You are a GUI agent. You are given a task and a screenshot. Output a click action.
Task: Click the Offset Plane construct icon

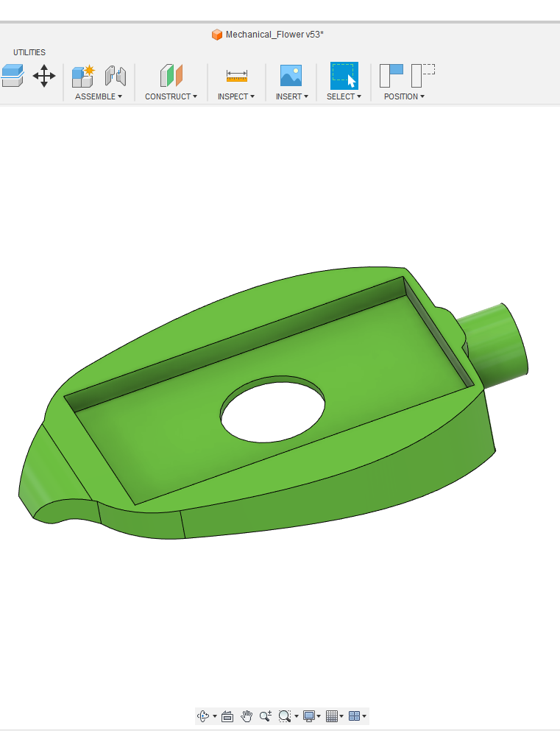[x=171, y=76]
